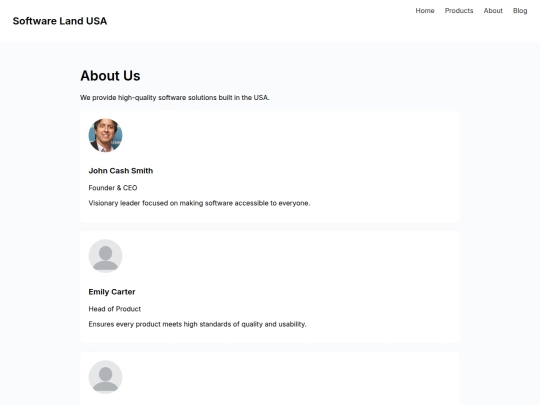The height and width of the screenshot is (405, 540).
Task: Click the Visionary leader description text
Action: pos(199,203)
